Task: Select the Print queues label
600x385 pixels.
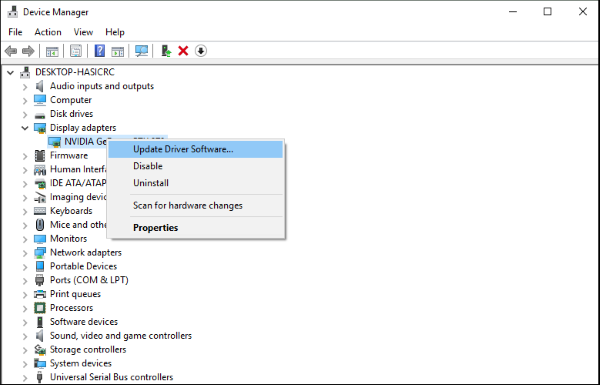Action: (75, 294)
